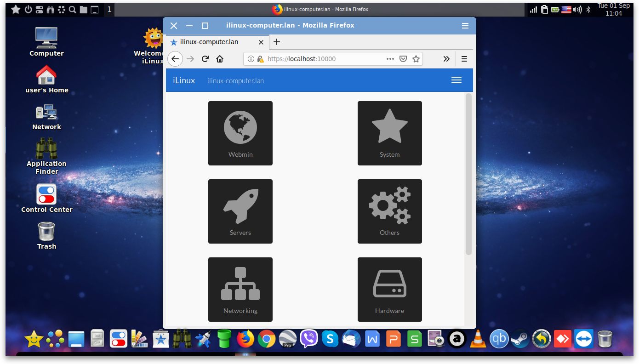639x364 pixels.
Task: Bookmark this page with the star
Action: click(416, 59)
